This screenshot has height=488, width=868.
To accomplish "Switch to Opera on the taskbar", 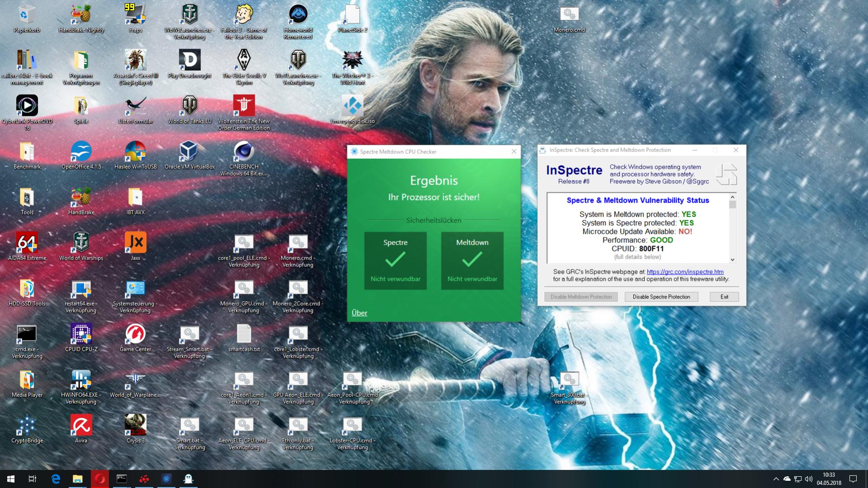I will coord(100,479).
